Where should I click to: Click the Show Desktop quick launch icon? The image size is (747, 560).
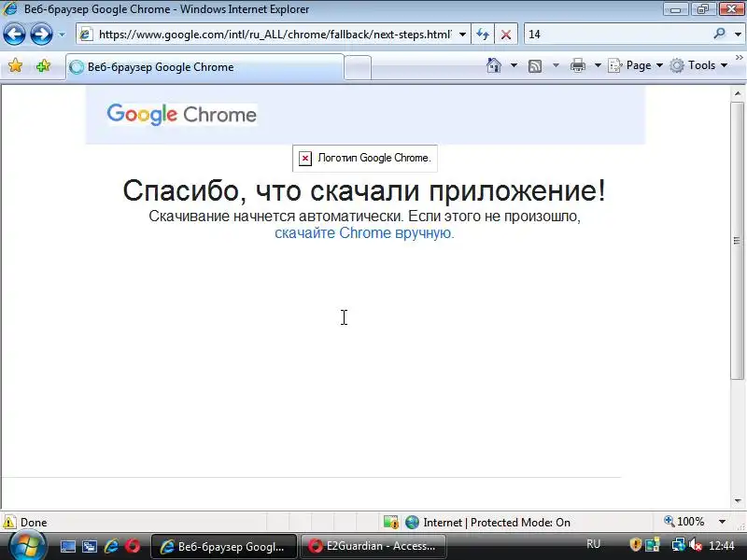(x=67, y=546)
